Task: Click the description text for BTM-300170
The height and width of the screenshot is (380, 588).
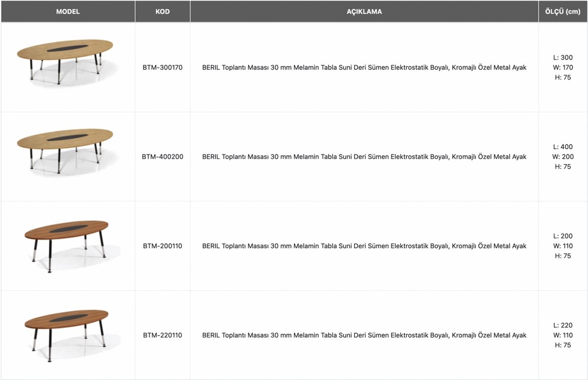Action: 364,67
